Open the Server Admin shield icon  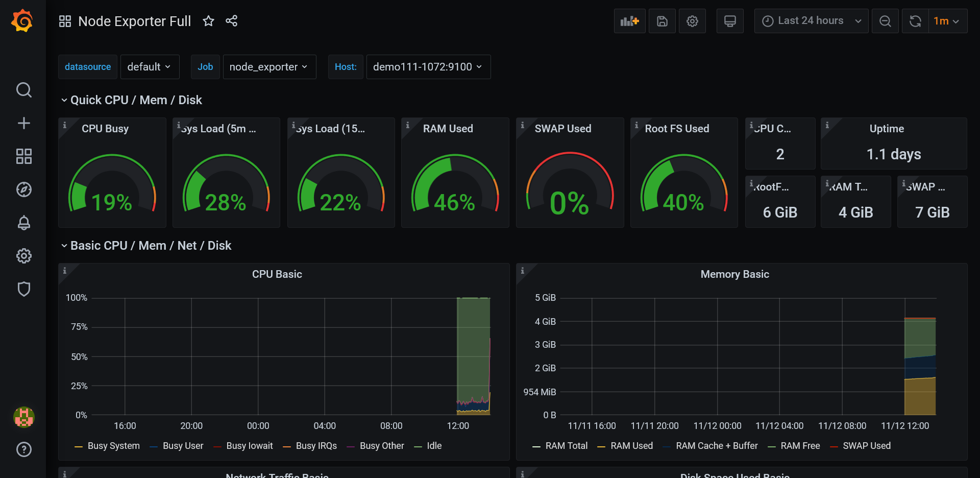pyautogui.click(x=23, y=289)
